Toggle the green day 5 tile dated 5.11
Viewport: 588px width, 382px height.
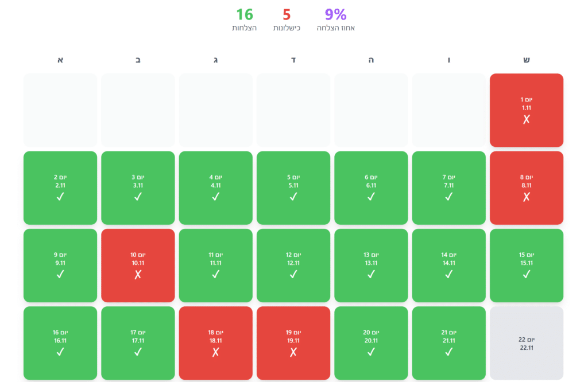[x=293, y=188]
